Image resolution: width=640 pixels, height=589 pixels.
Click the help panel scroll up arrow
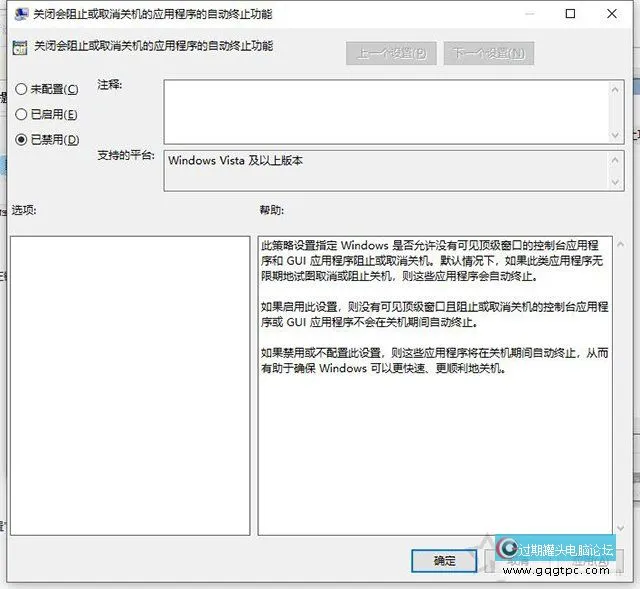pos(620,244)
